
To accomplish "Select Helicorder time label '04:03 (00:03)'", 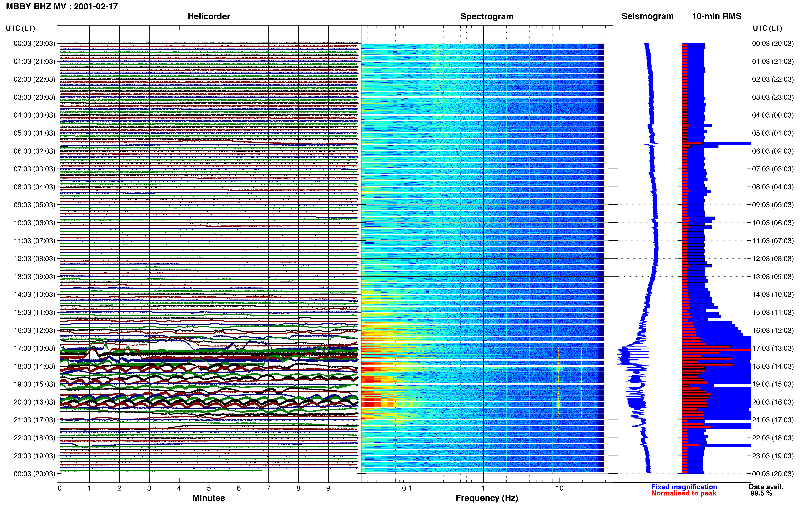I will click(34, 115).
